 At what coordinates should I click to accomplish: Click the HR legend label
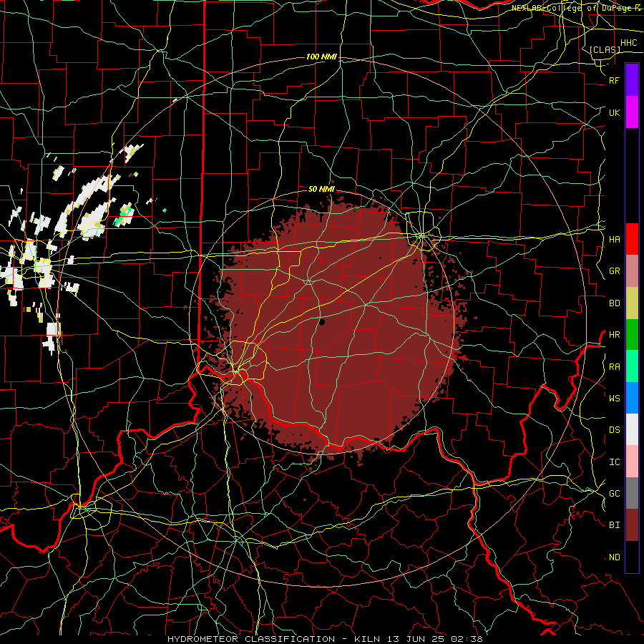point(615,335)
